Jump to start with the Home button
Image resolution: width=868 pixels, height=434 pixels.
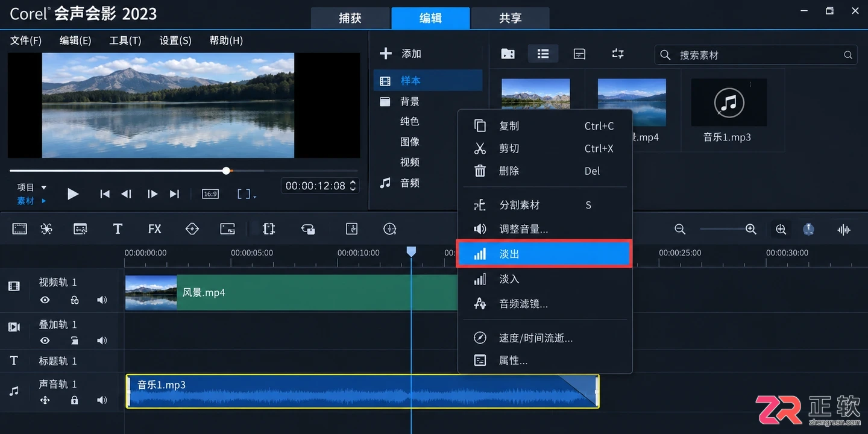click(x=105, y=194)
